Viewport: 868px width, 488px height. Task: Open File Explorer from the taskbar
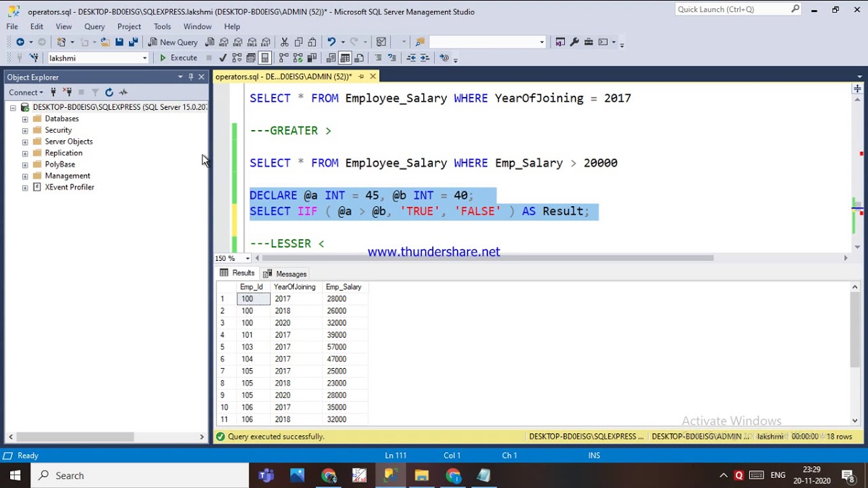pyautogui.click(x=422, y=475)
